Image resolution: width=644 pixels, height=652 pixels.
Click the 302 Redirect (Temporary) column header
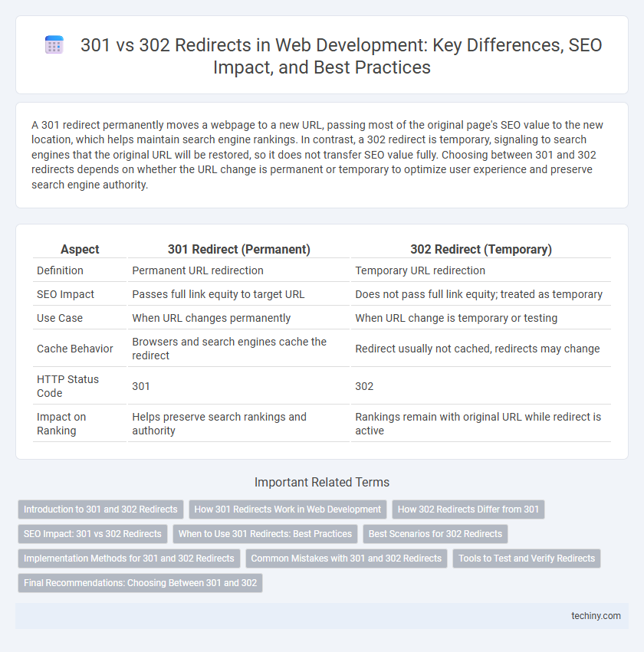[x=481, y=249]
